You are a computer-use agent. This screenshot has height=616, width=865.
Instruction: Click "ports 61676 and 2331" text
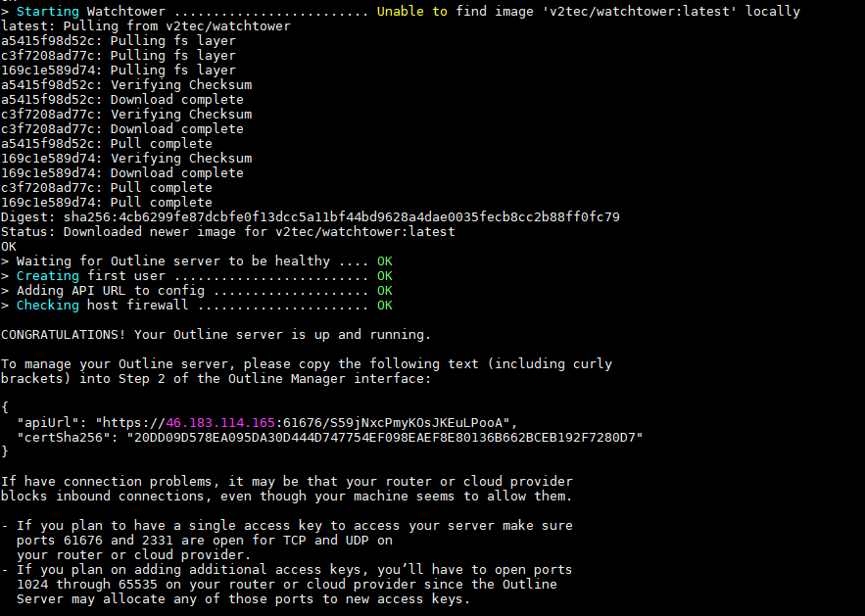pos(95,541)
